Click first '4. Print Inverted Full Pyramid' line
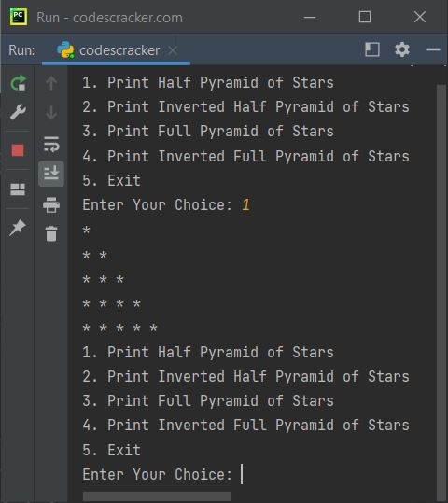Viewport: 448px width, 503px height. tap(245, 156)
